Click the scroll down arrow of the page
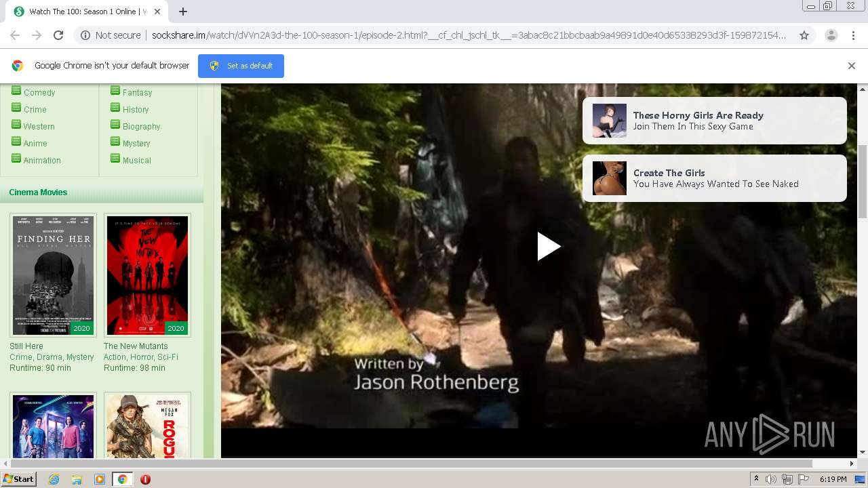Image resolution: width=868 pixels, height=488 pixels. (863, 452)
